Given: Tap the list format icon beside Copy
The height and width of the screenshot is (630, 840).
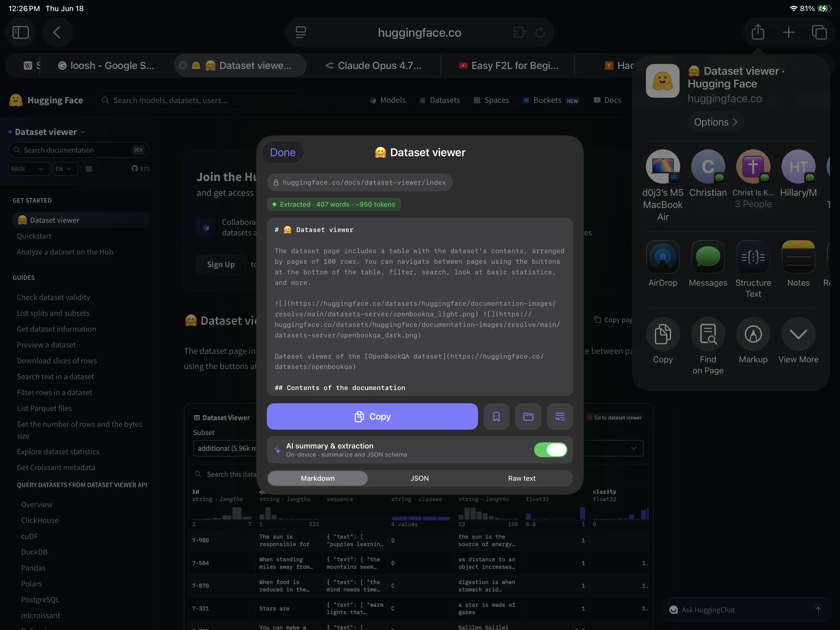Looking at the screenshot, I should coord(560,416).
